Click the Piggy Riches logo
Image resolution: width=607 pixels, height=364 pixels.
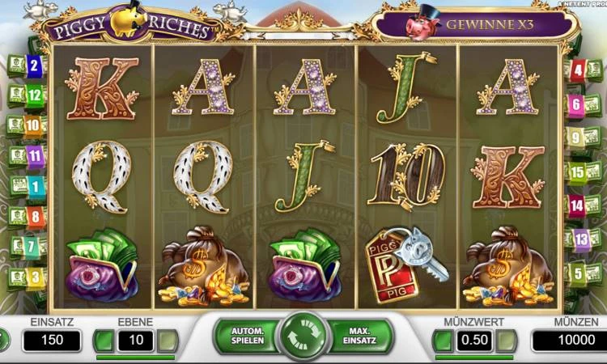point(132,24)
